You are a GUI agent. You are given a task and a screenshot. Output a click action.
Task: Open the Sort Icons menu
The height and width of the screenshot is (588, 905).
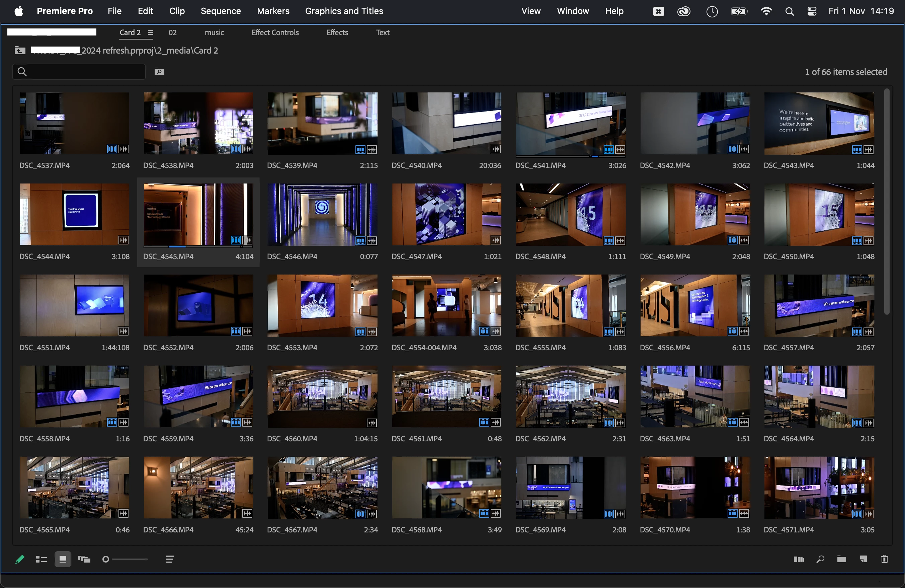[170, 559]
